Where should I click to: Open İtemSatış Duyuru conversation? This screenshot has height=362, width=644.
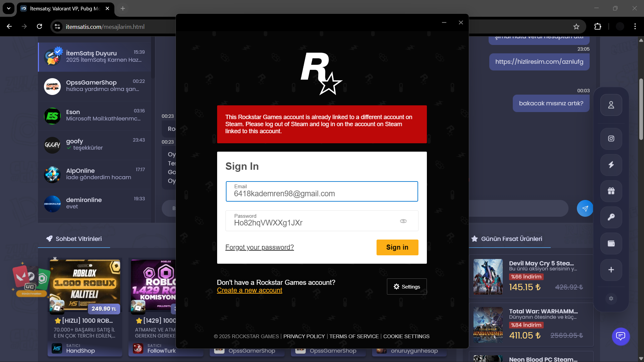point(95,57)
